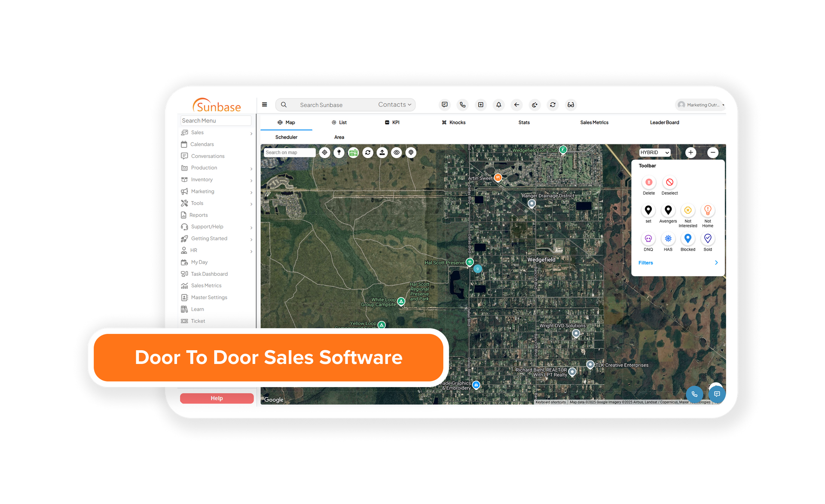825x504 pixels.
Task: Expand the Production menu
Action: 217,168
